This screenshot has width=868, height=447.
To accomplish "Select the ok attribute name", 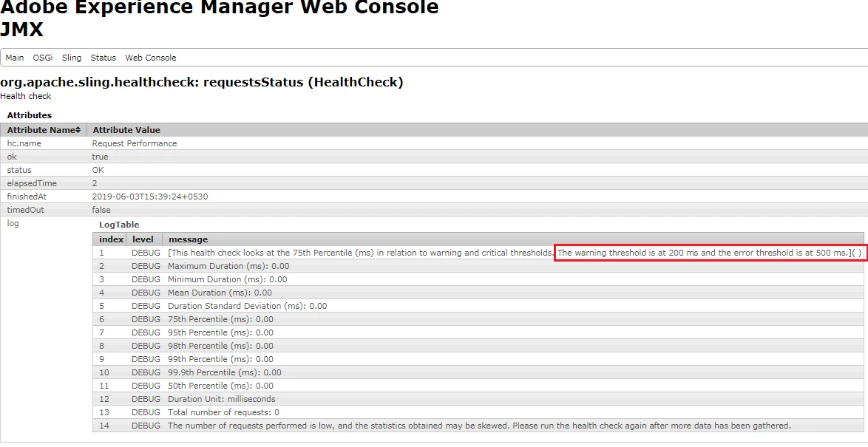I will pos(12,157).
